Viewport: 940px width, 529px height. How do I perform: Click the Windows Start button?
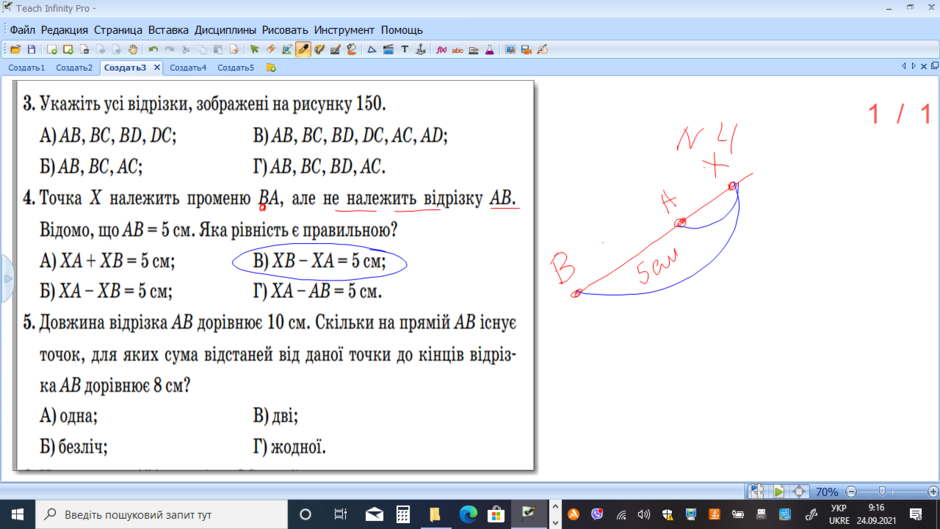click(17, 515)
